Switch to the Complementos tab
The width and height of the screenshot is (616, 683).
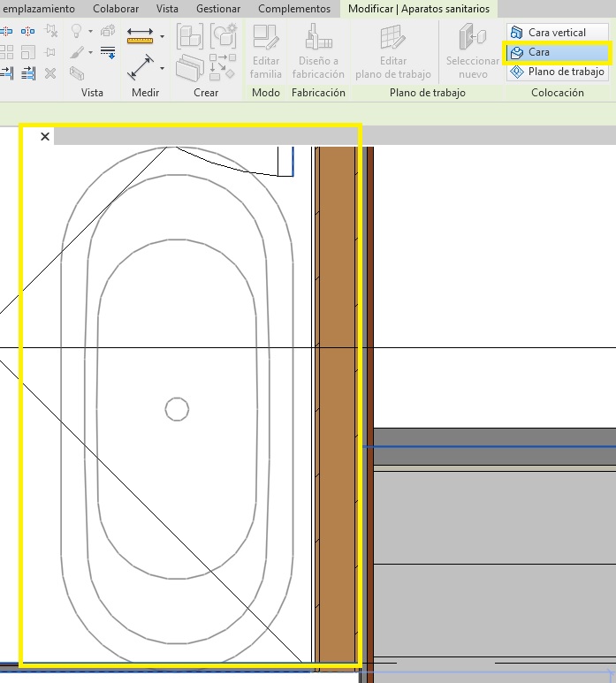pos(294,9)
